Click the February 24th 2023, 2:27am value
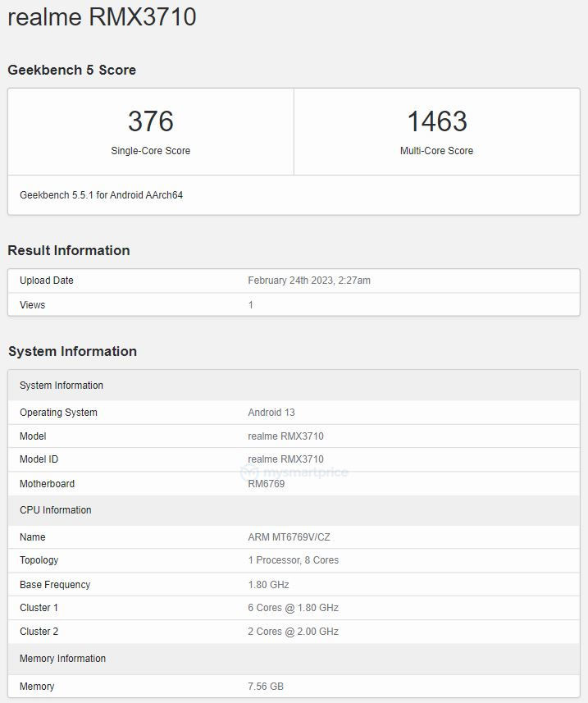Screen dimensions: 588x703 coord(309,281)
